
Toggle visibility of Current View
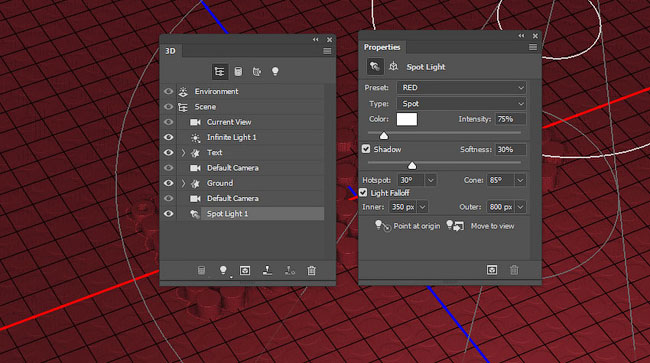[x=168, y=122]
